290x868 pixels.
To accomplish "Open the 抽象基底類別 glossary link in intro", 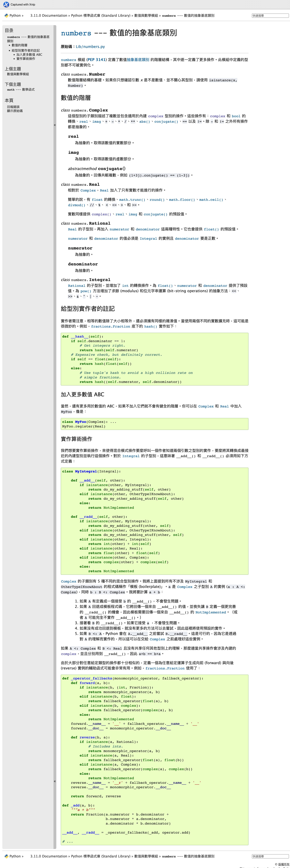I will tap(138, 60).
